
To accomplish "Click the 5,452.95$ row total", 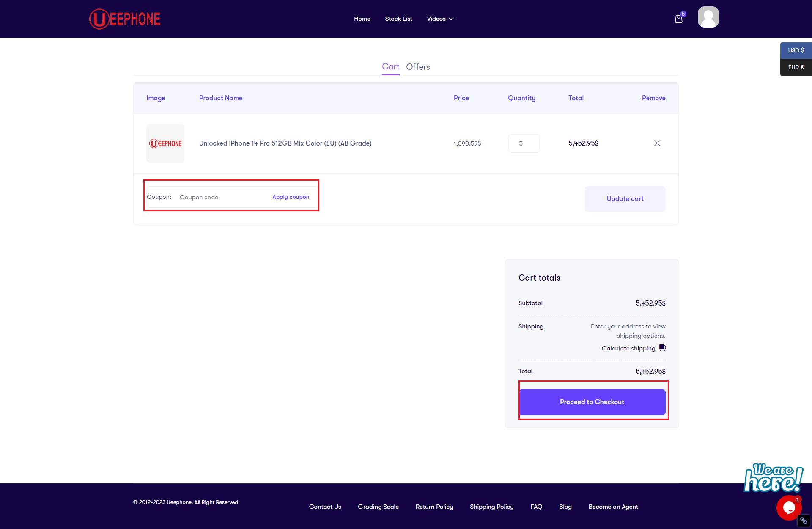I will point(583,143).
